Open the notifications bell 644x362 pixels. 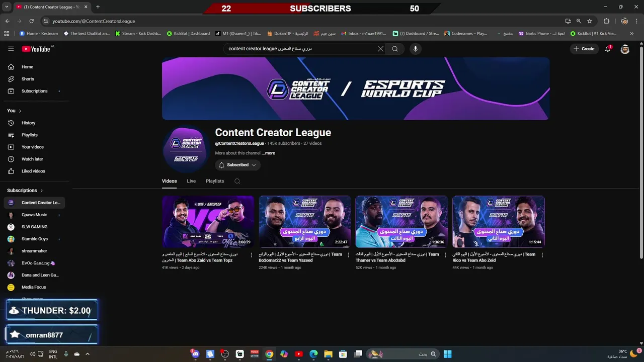pos(608,49)
